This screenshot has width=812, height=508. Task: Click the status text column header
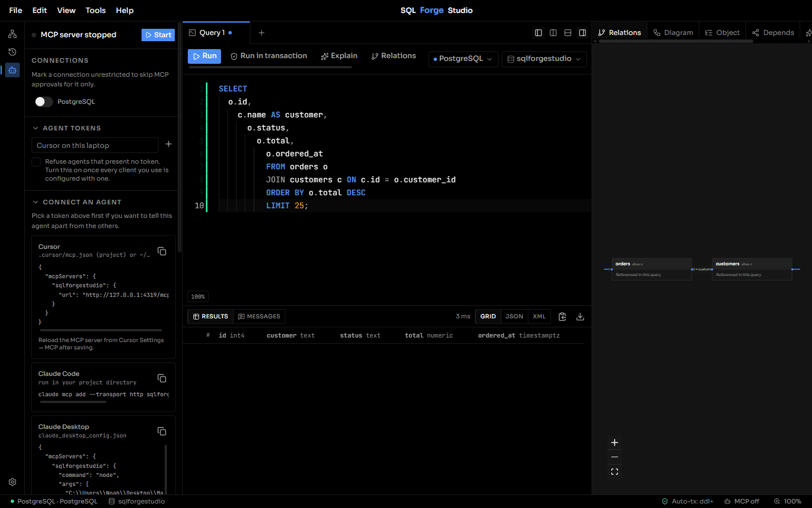tap(360, 335)
